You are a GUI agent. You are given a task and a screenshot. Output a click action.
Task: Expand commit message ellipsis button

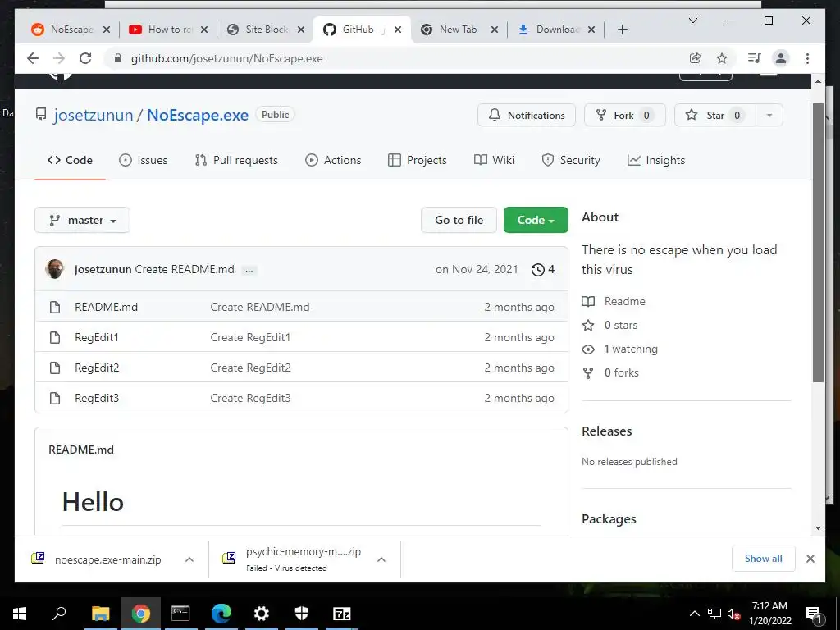[249, 271]
